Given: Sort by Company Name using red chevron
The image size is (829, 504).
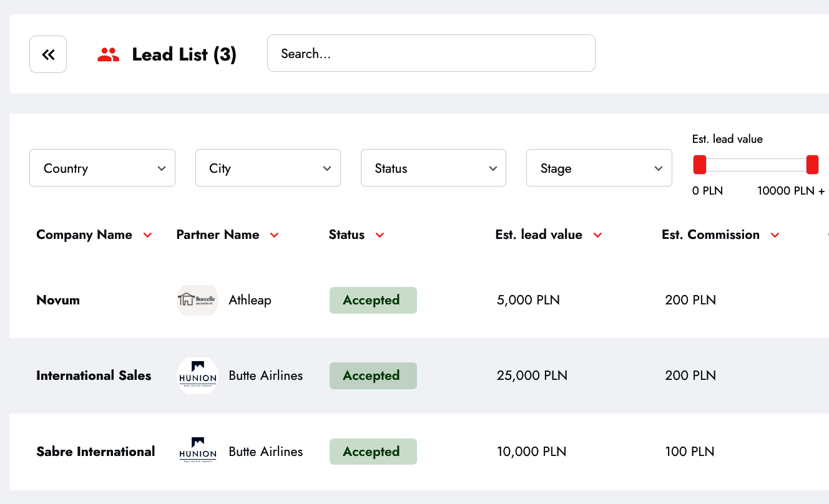Looking at the screenshot, I should (x=147, y=235).
